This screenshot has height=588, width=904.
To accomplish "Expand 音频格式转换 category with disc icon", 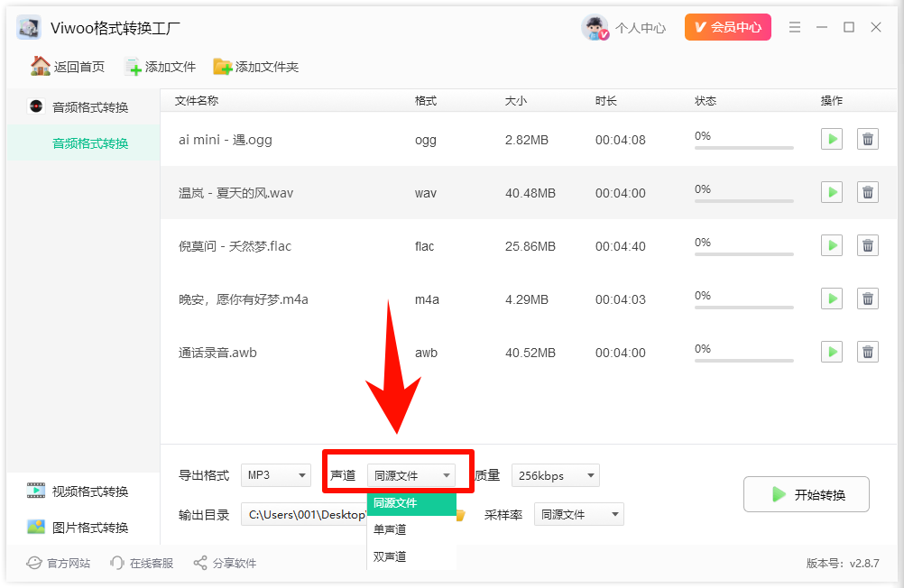I will click(x=83, y=106).
